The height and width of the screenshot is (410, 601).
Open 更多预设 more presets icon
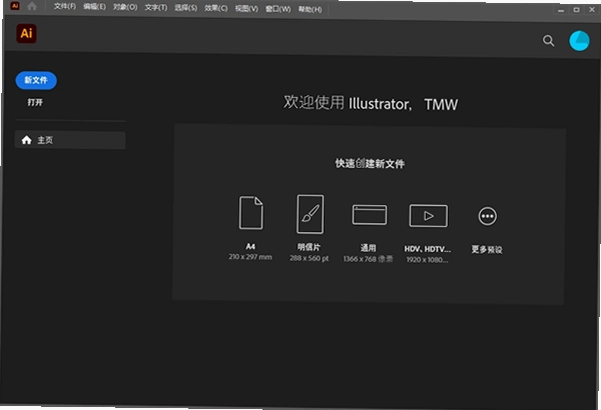pyautogui.click(x=487, y=216)
